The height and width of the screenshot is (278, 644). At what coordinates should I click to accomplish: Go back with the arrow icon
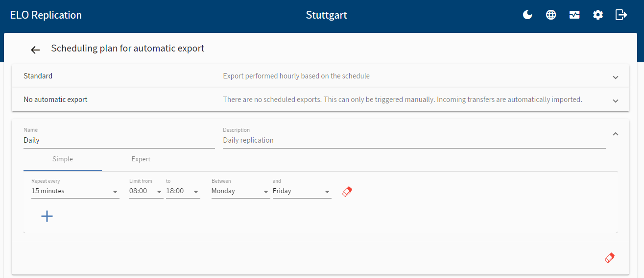[x=35, y=50]
